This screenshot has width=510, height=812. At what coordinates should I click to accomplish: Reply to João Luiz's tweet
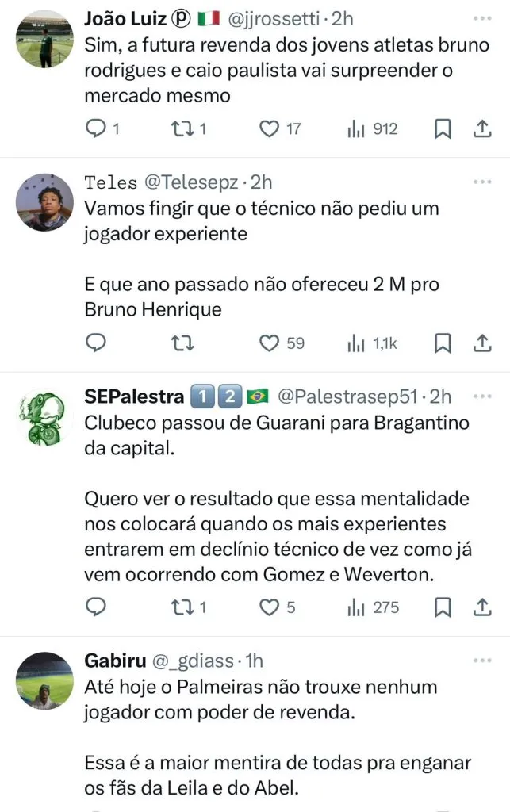96,128
